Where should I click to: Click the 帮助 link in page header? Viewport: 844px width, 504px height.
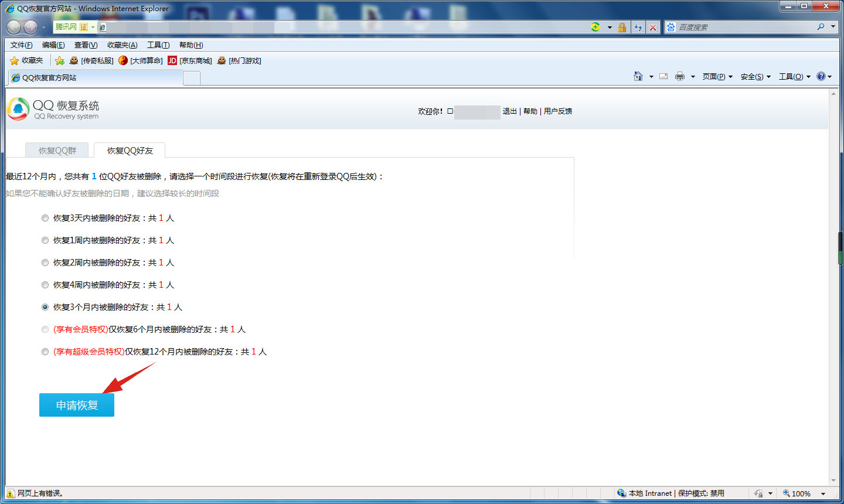[530, 111]
